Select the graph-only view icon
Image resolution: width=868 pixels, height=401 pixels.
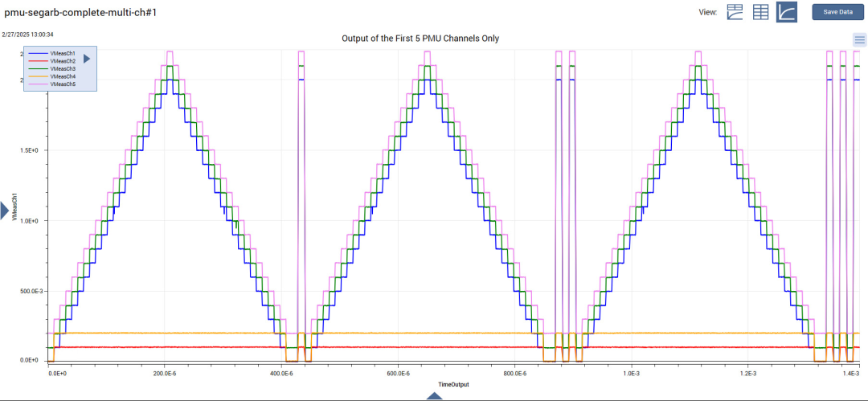[x=787, y=12]
